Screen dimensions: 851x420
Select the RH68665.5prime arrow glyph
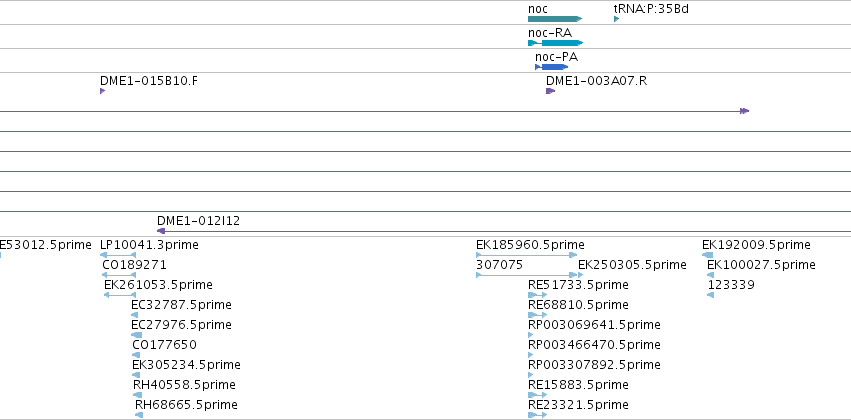(139, 415)
